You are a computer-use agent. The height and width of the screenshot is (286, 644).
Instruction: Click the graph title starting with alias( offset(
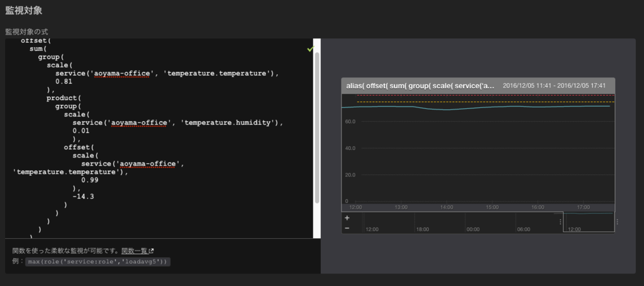(x=420, y=86)
